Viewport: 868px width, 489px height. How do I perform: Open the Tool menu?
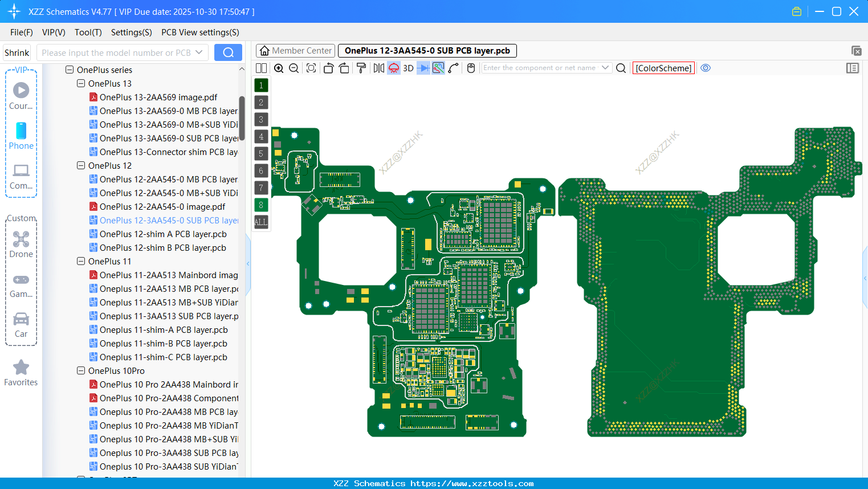pyautogui.click(x=88, y=32)
